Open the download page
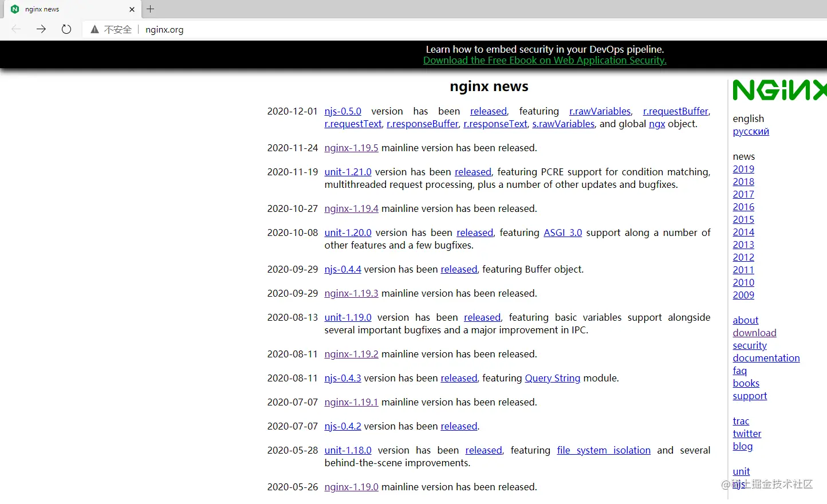The height and width of the screenshot is (504, 827). click(x=754, y=333)
